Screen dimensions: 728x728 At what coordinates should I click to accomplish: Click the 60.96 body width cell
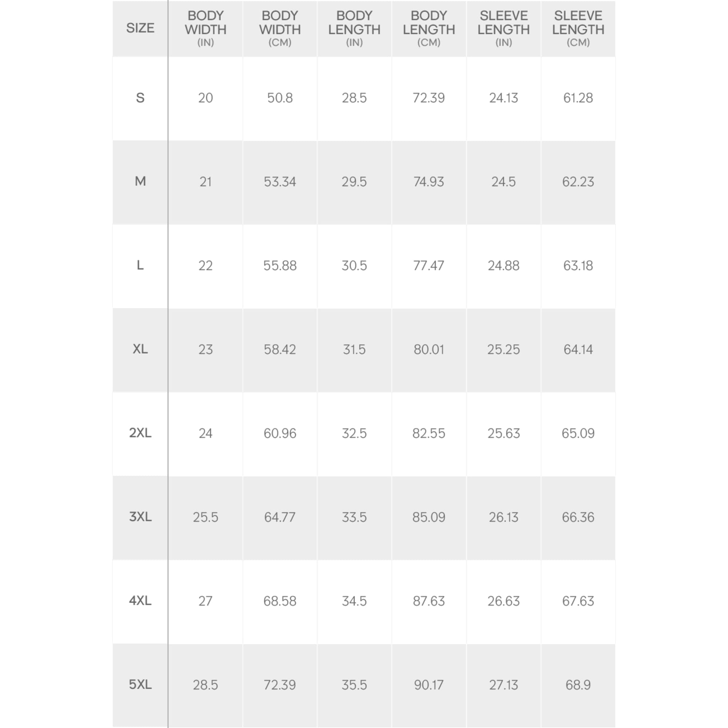coord(280,433)
